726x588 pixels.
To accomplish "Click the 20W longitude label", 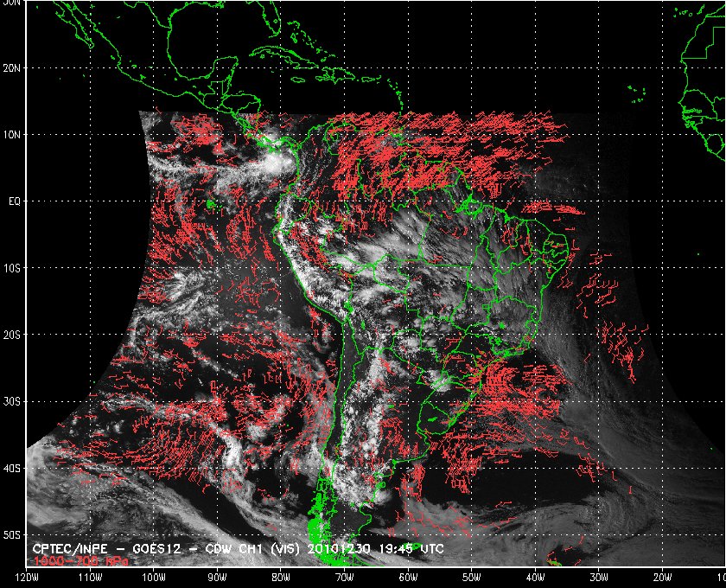I will (662, 578).
